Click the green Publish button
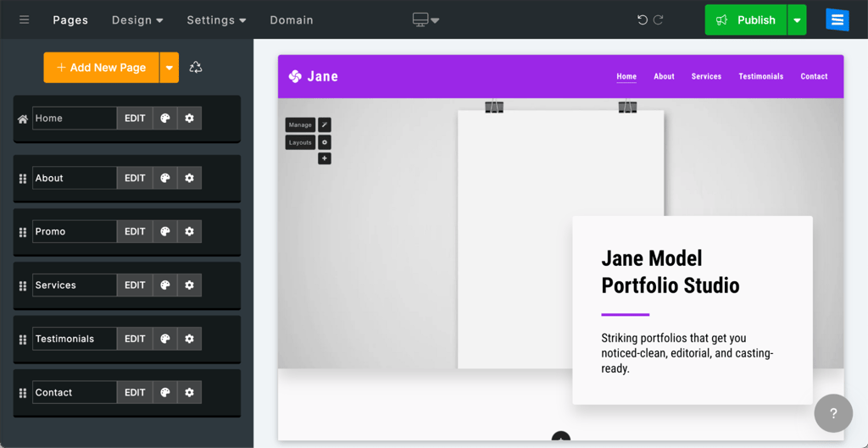Image resolution: width=868 pixels, height=448 pixels. coord(746,20)
